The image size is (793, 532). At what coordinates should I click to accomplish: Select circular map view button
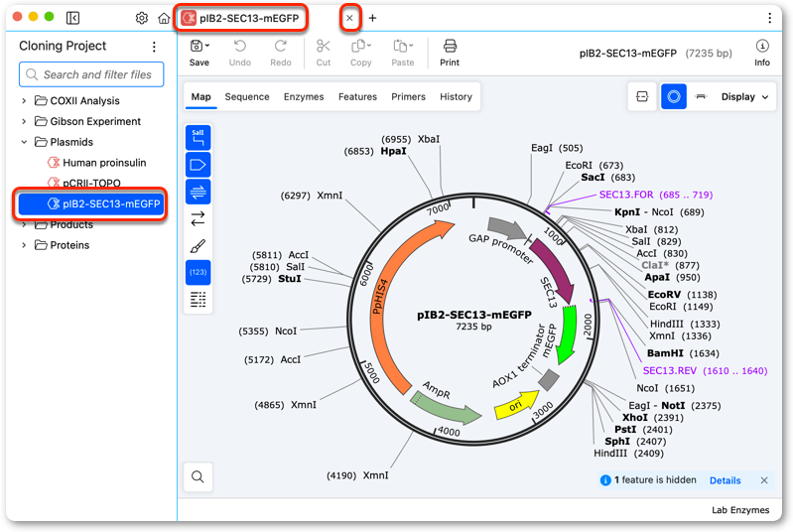(x=674, y=96)
